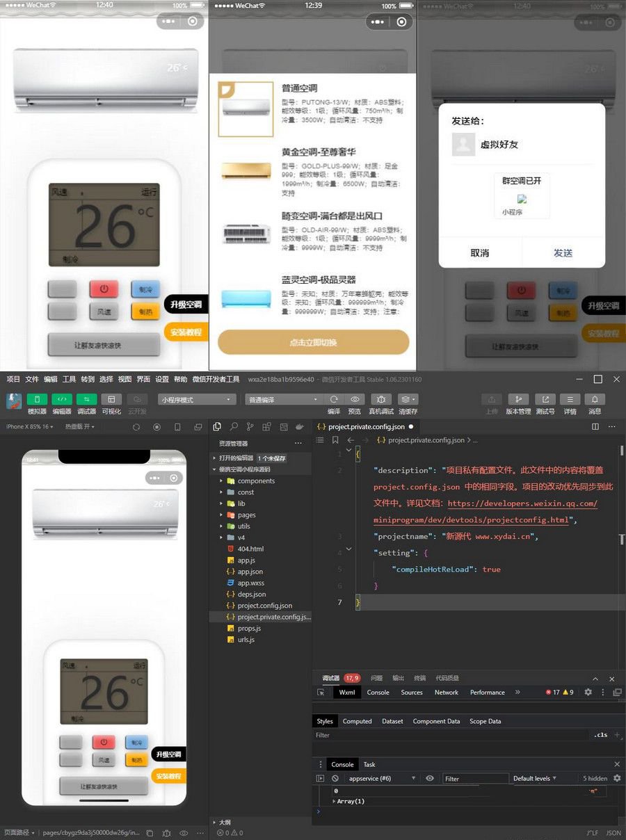Image resolution: width=626 pixels, height=840 pixels.
Task: Click the 清缓存 clear cache icon
Action: pyautogui.click(x=408, y=399)
